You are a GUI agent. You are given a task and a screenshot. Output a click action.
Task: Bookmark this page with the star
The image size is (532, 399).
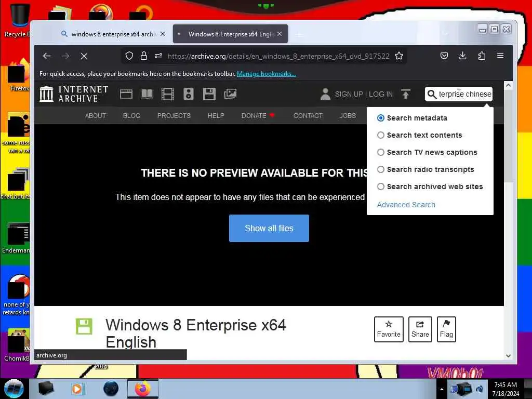(399, 56)
